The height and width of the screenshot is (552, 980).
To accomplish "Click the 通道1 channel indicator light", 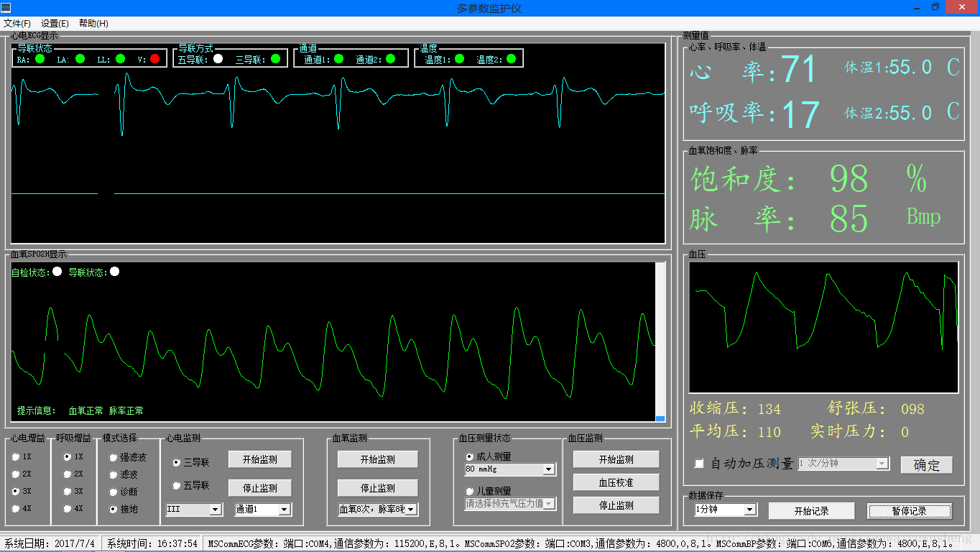I will (x=338, y=59).
